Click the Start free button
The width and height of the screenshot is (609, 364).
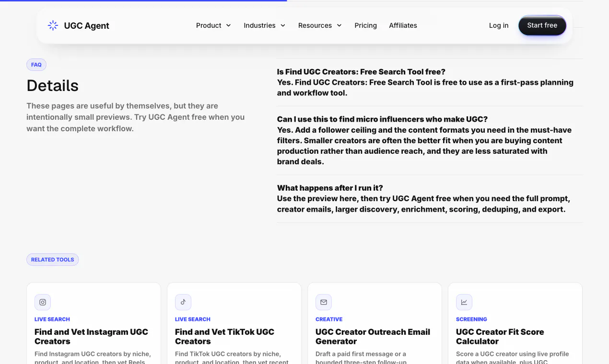[x=542, y=25]
